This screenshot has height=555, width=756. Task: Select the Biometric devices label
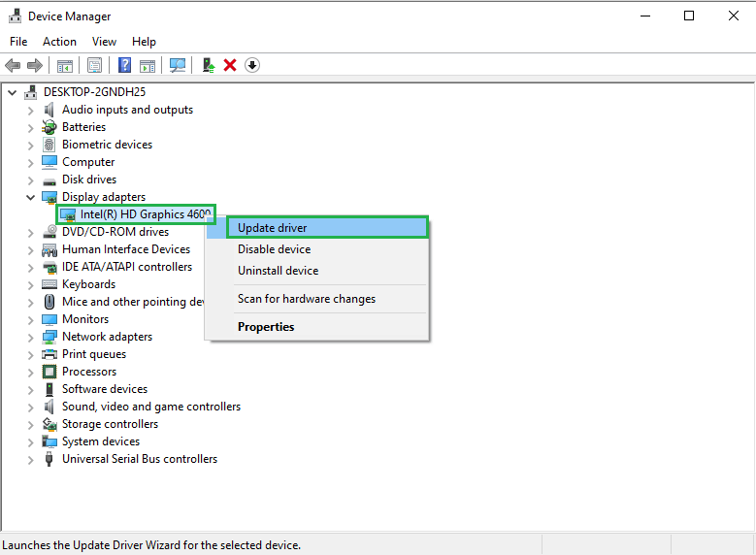pos(107,145)
